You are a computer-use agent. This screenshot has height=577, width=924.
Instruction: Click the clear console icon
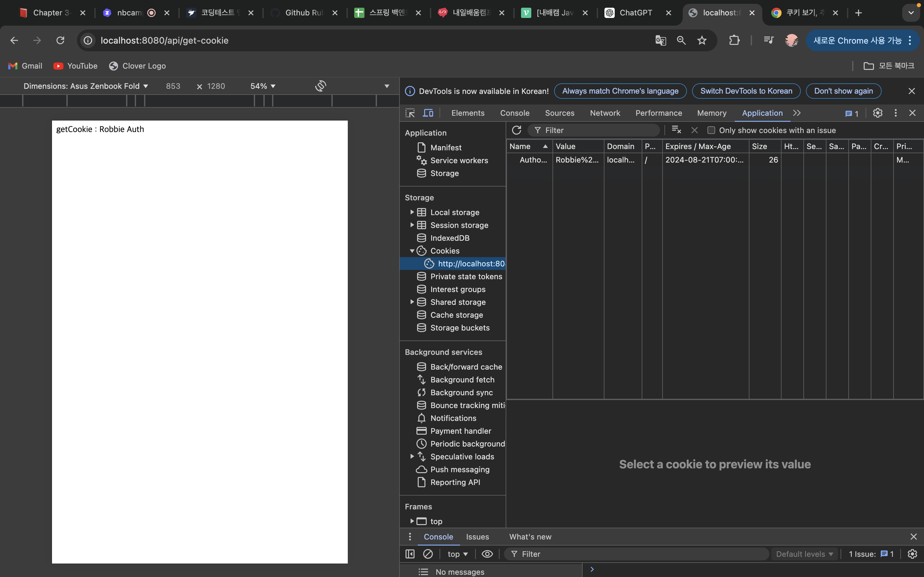428,554
